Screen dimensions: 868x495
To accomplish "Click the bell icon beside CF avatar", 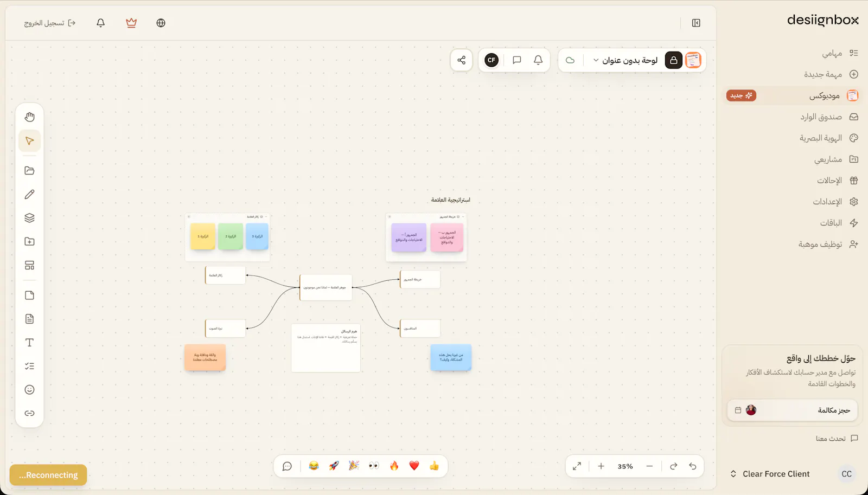I will click(538, 60).
